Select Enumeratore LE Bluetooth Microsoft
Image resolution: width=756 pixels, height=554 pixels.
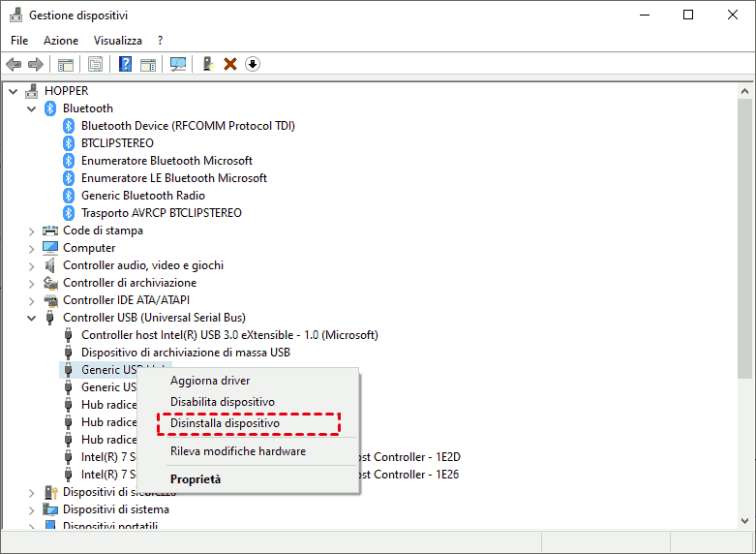[174, 178]
